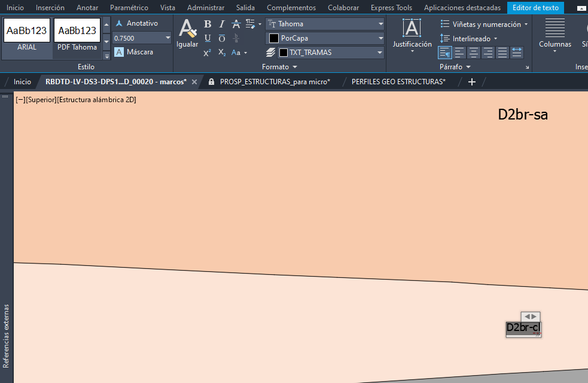Image resolution: width=588 pixels, height=383 pixels.
Task: Open change case Aa menu
Action: (239, 53)
